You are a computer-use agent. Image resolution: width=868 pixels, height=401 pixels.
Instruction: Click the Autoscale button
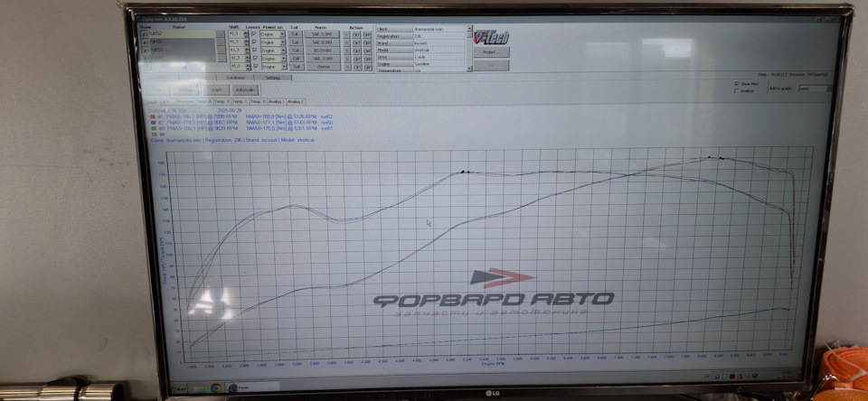245,89
